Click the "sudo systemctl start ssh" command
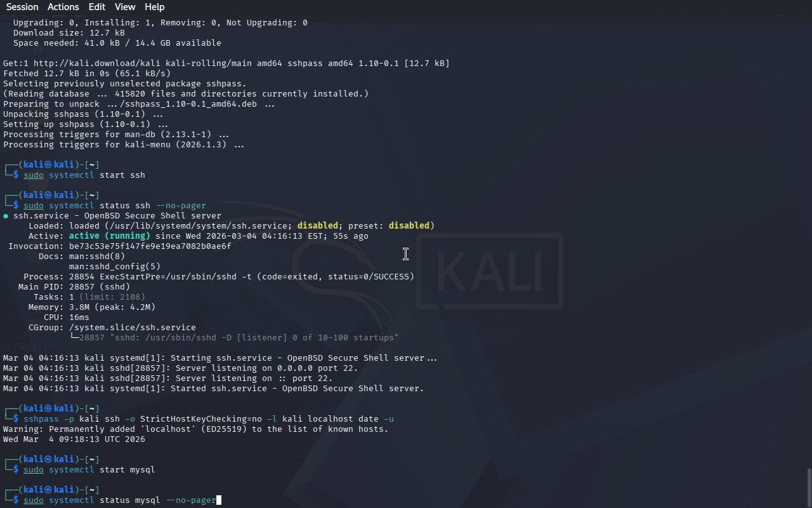Image resolution: width=812 pixels, height=508 pixels. 84,175
